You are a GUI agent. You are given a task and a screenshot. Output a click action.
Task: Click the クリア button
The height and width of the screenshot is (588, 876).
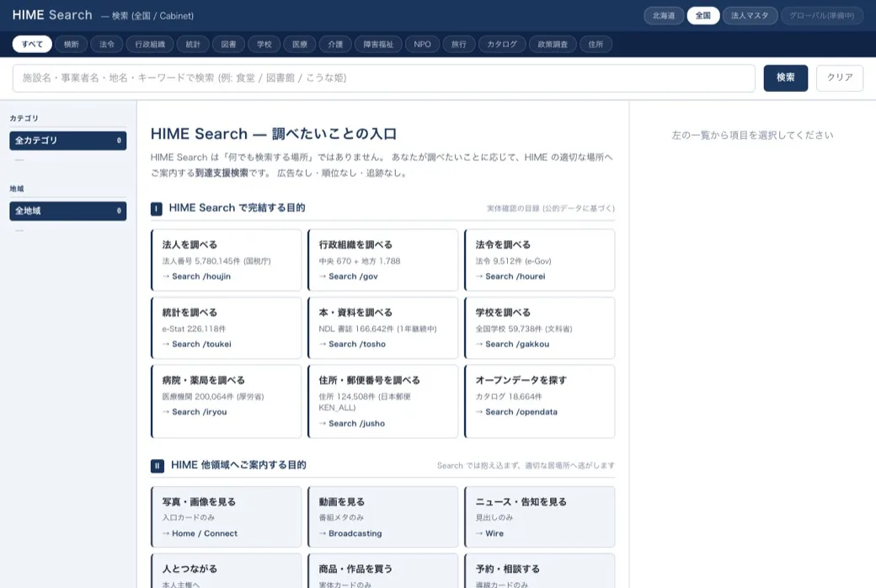[839, 78]
